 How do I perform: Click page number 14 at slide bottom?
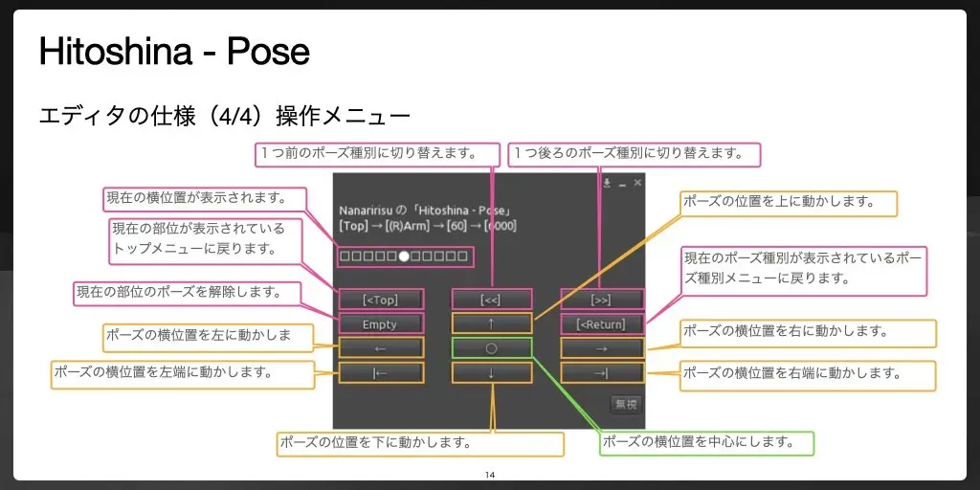pos(490,475)
